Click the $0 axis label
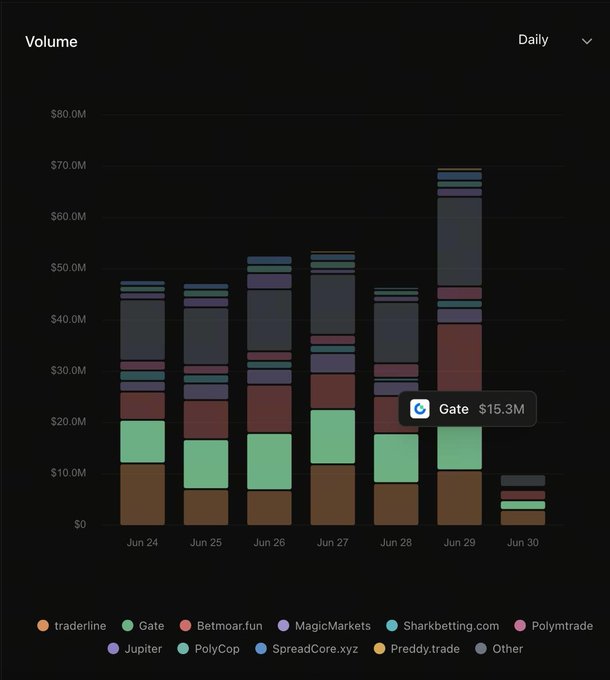The height and width of the screenshot is (680, 610). tap(80, 524)
